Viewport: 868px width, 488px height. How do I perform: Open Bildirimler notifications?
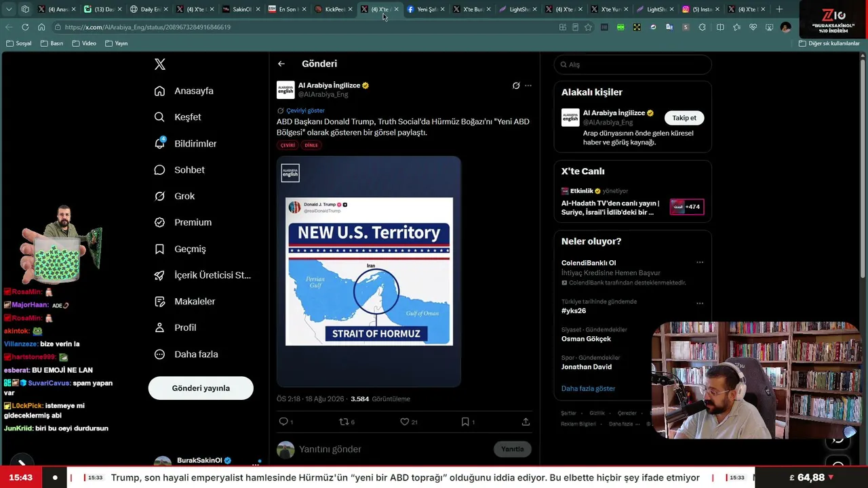pos(185,144)
